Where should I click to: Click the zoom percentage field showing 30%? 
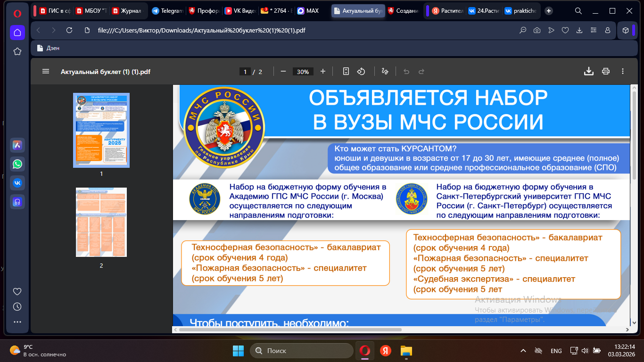303,72
